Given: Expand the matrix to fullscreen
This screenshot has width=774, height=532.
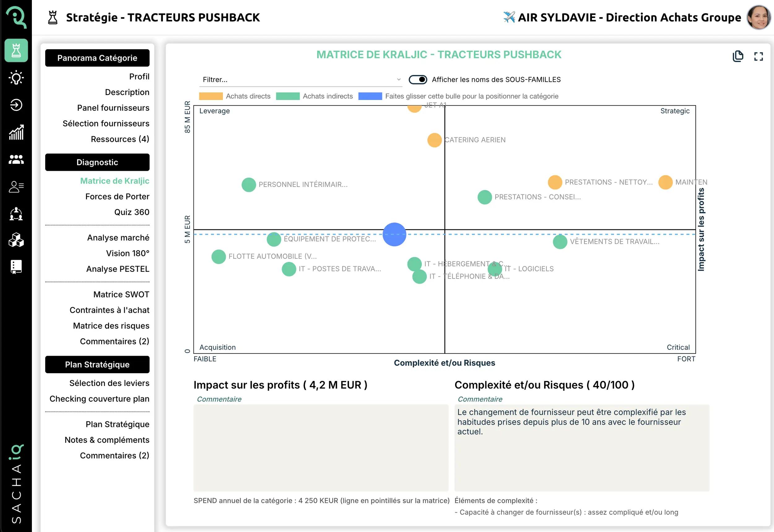Looking at the screenshot, I should click(x=758, y=56).
